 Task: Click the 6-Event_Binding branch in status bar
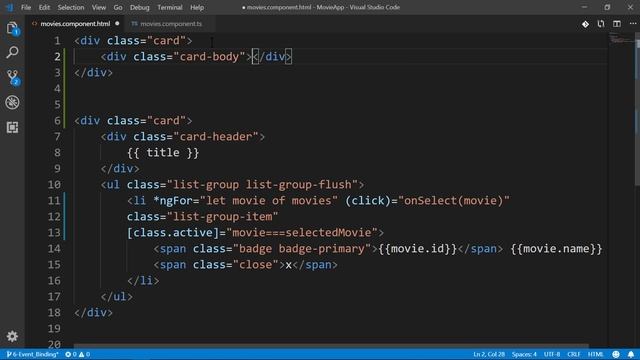[32, 354]
